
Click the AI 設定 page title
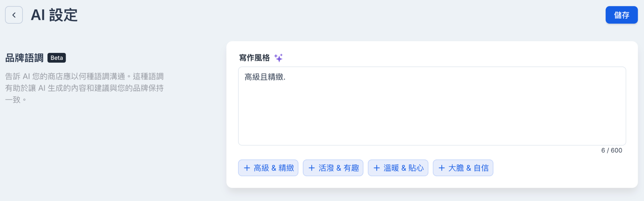54,15
